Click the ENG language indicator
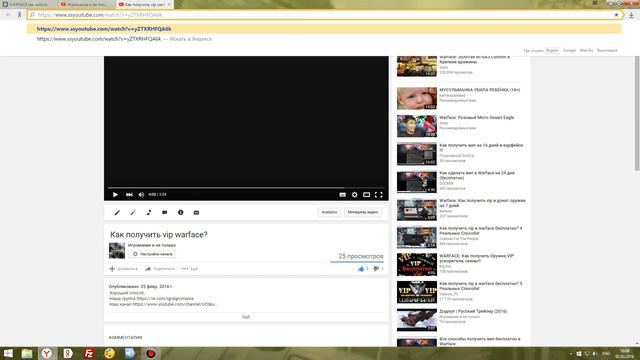The width and height of the screenshot is (640, 360). pos(606,354)
